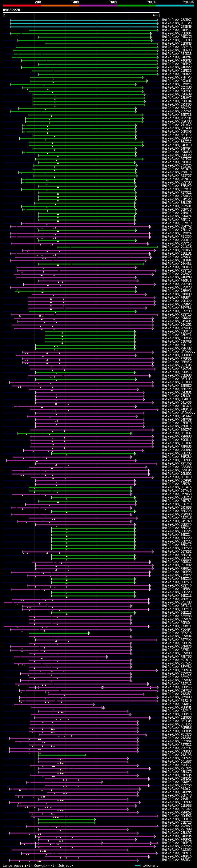This screenshot has width=197, height=868.
Task: Select label UniRef100_P10708
Action: (177, 369)
